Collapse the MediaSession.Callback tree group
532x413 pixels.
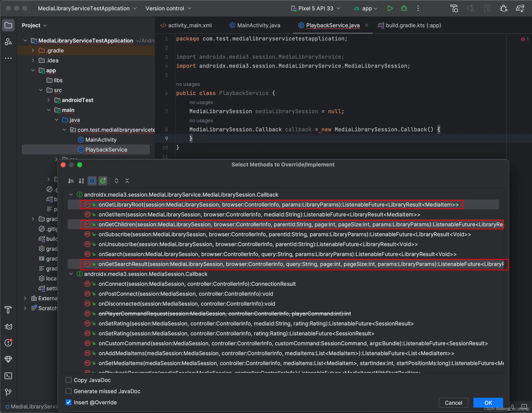tap(71, 274)
